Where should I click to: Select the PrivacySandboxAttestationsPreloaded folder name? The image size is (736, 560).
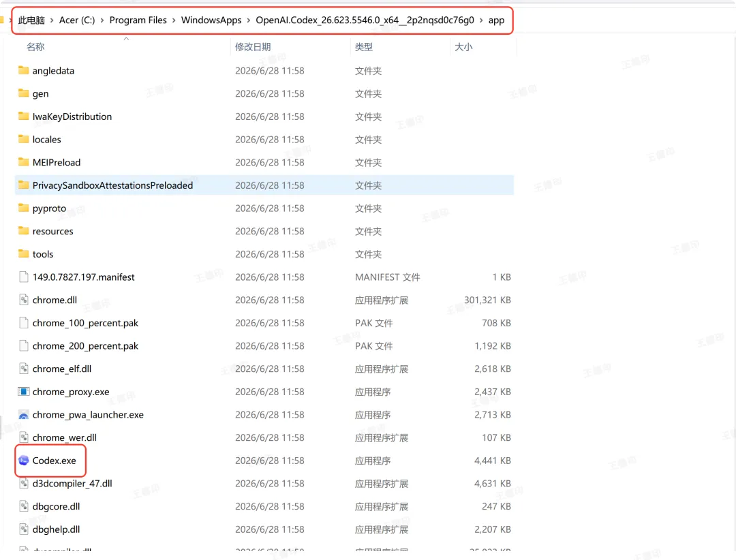click(112, 185)
